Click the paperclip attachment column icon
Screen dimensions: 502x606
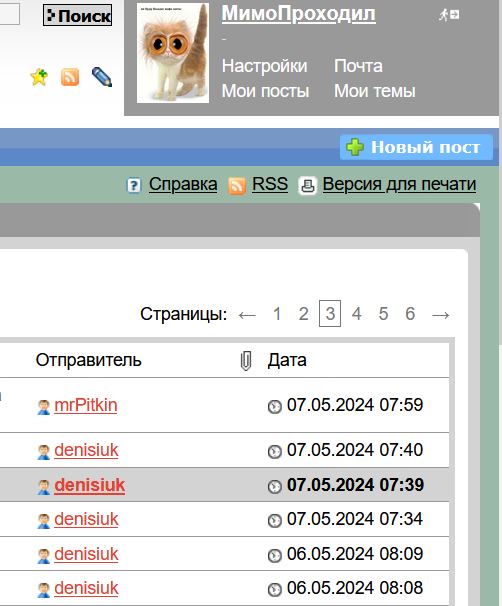[x=246, y=361]
